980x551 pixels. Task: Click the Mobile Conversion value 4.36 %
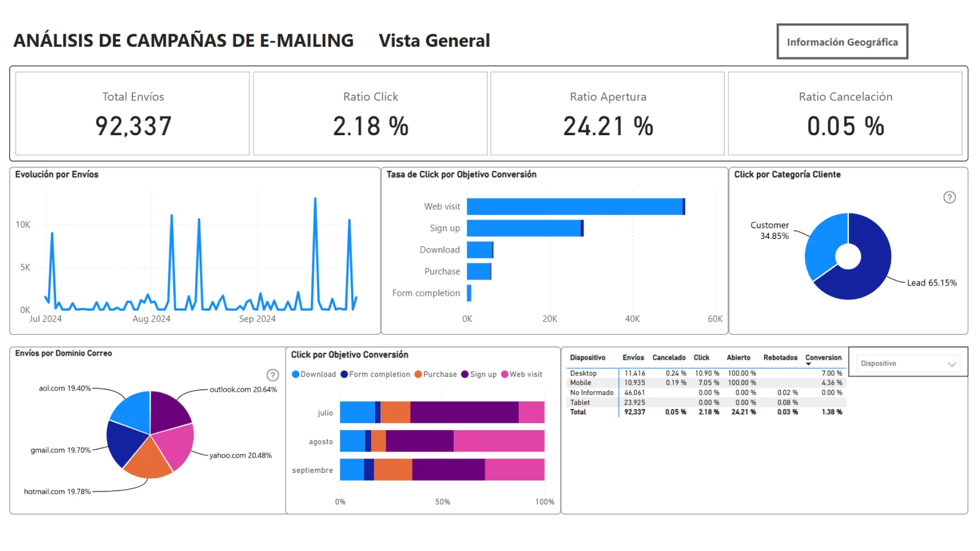tap(831, 383)
